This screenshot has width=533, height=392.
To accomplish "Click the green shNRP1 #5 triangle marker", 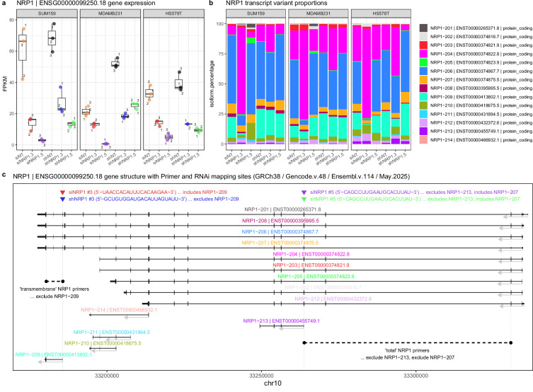I will click(x=304, y=200).
